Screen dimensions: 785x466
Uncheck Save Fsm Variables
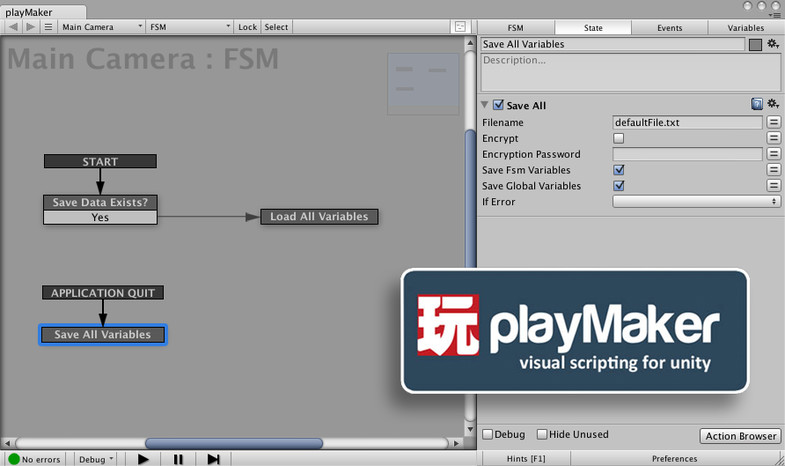619,170
